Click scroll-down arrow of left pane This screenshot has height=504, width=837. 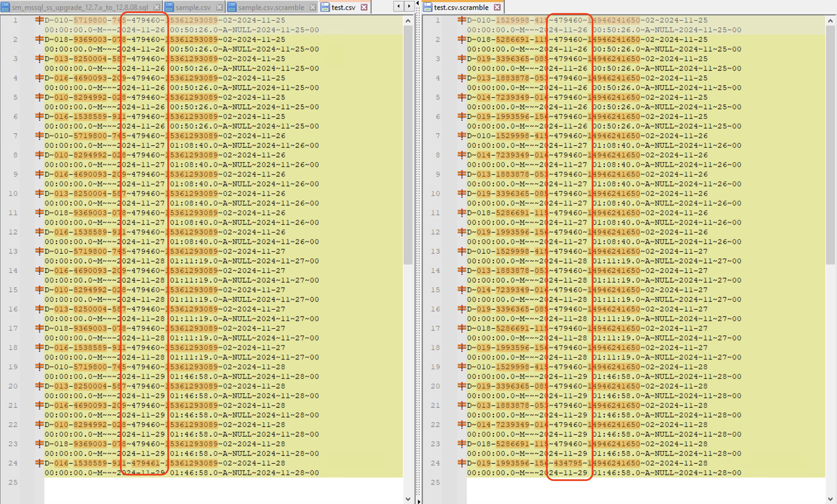tap(408, 499)
